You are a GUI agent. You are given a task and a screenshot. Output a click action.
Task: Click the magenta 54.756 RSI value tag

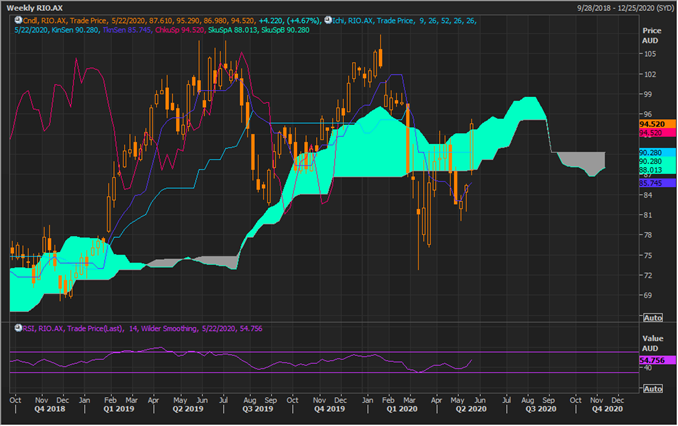(x=657, y=360)
